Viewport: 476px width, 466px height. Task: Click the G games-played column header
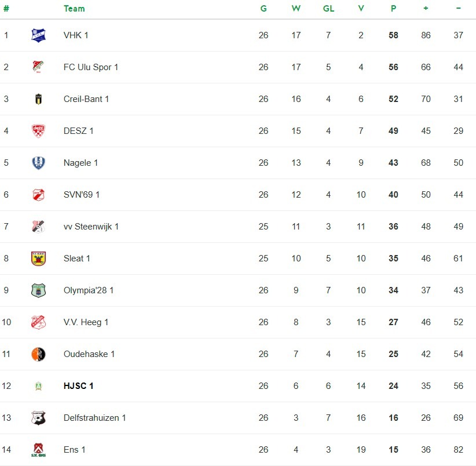(263, 9)
